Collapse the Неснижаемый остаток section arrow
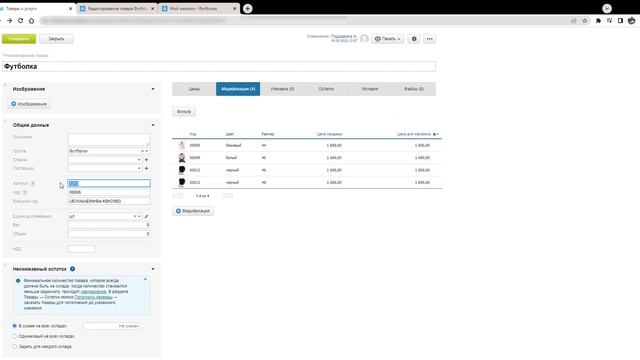Screen dimensions: 640x360 coord(153,269)
